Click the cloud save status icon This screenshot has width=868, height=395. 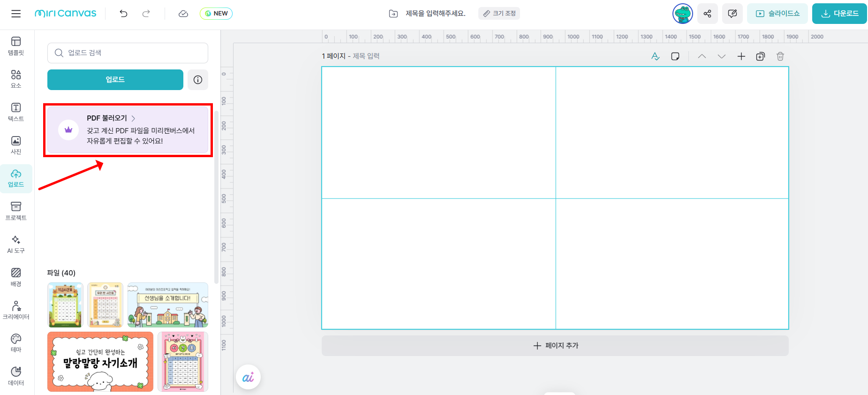coord(183,14)
